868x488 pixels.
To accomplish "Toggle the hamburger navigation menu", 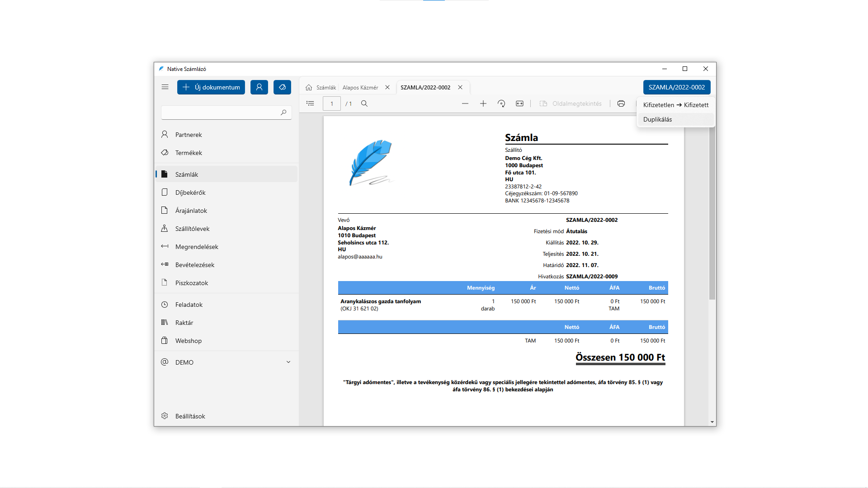I will (x=165, y=87).
